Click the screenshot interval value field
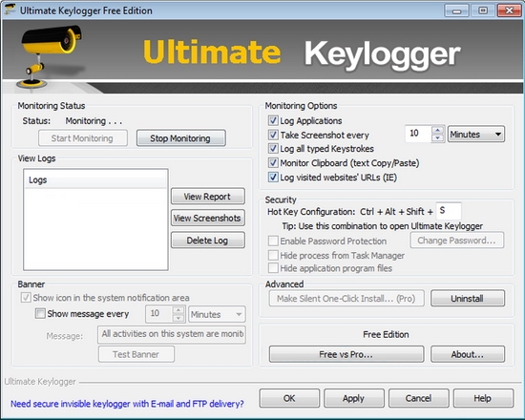Image resolution: width=525 pixels, height=420 pixels. [418, 134]
